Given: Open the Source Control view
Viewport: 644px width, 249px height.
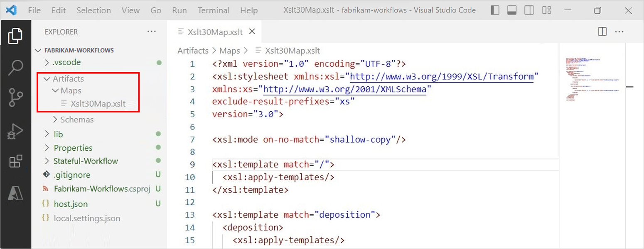Looking at the screenshot, I should tap(15, 98).
